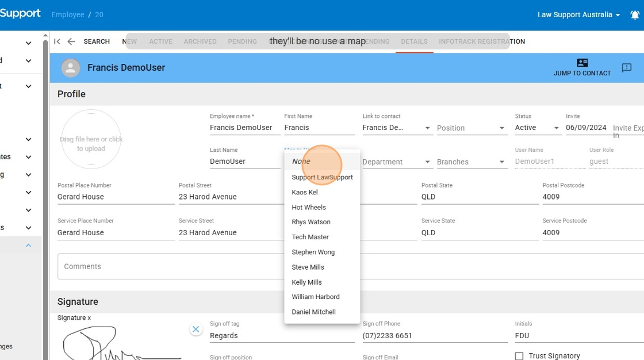Click the Postal Place Number field
This screenshot has height=360, width=644.
click(116, 197)
